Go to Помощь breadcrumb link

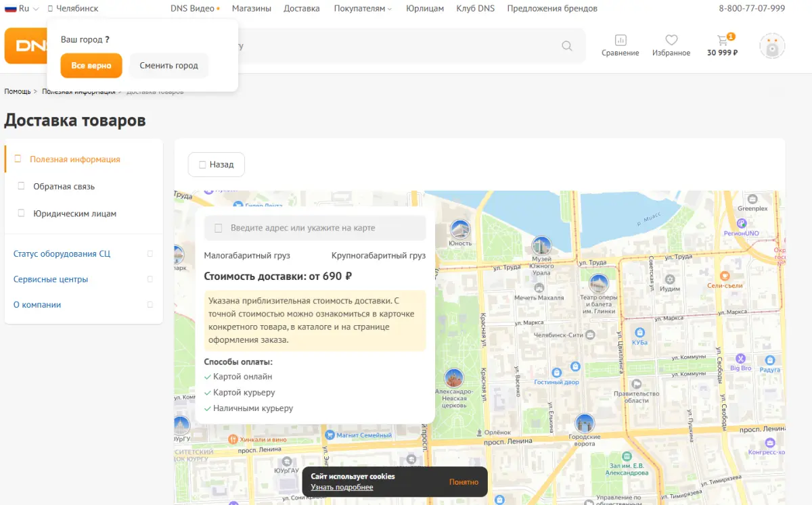[x=18, y=91]
